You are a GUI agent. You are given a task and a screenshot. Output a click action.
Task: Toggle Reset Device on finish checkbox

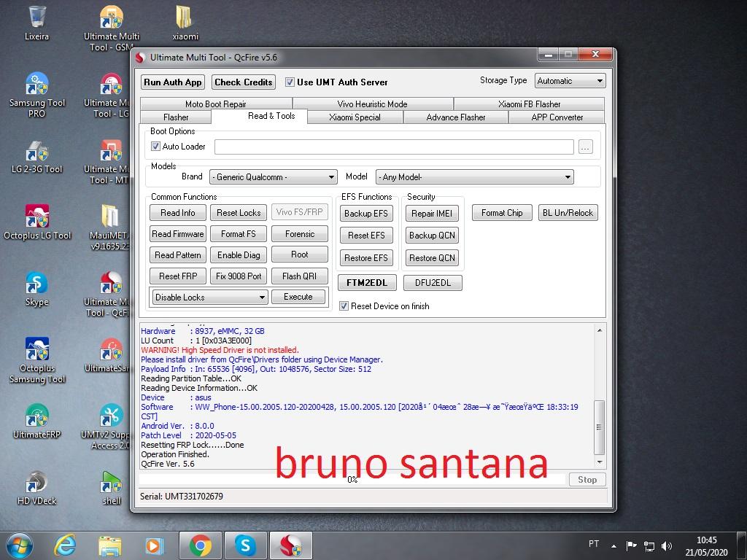pyautogui.click(x=344, y=306)
